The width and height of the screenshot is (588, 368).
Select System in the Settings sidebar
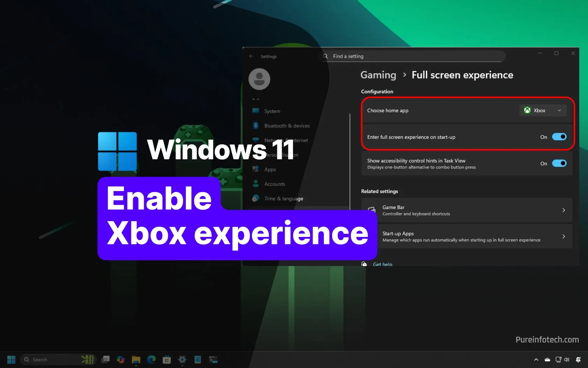pos(272,111)
